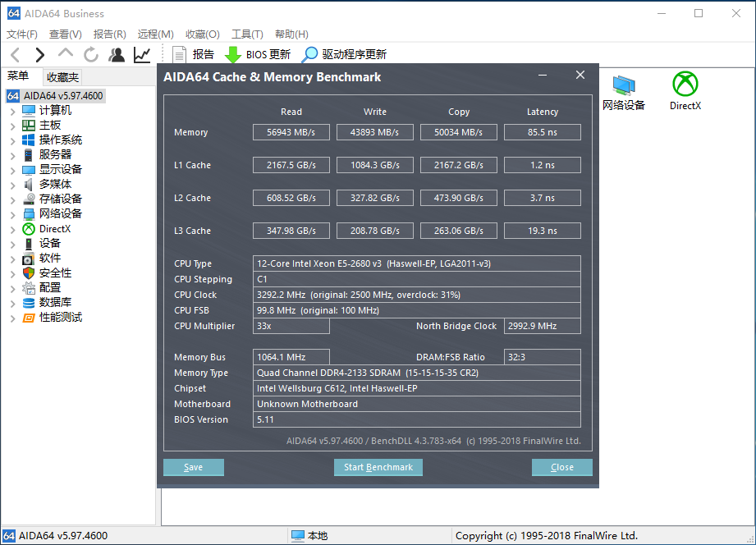Select the 操作系统 Windows icon in tree

click(29, 140)
